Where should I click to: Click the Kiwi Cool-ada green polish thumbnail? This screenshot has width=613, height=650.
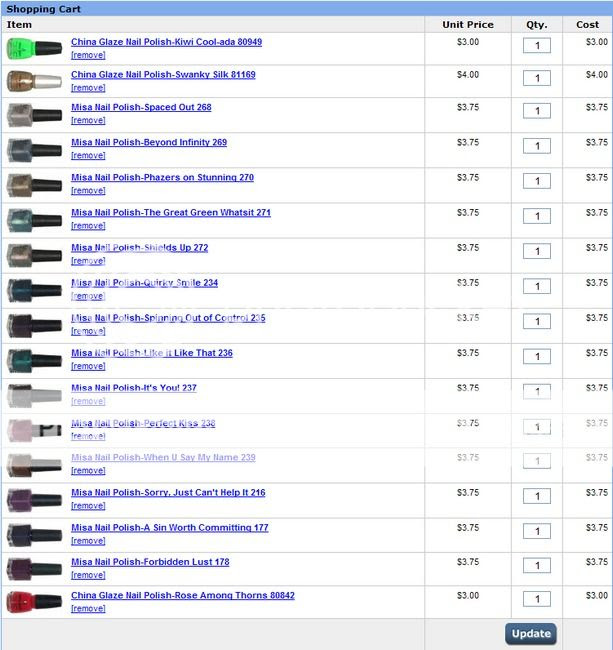pos(34,49)
